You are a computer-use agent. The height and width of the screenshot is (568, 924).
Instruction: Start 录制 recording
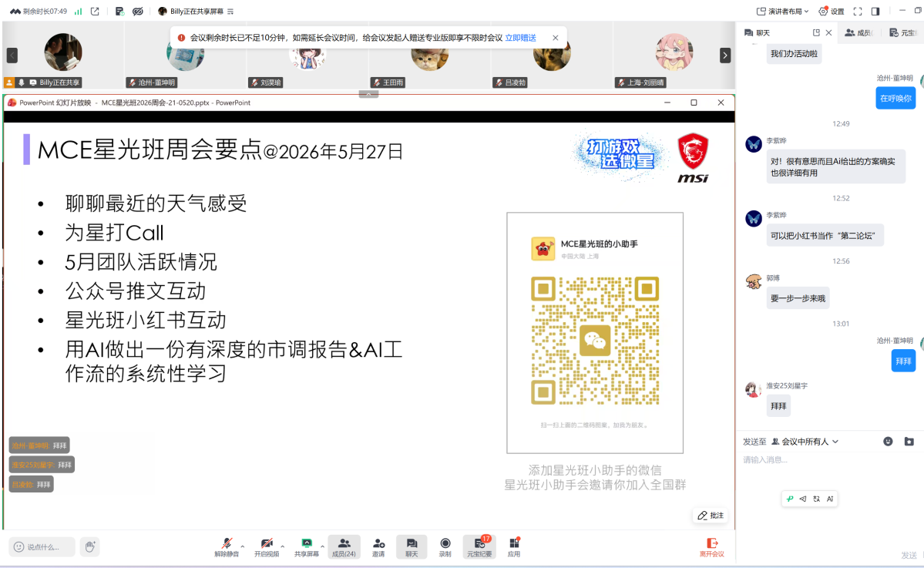click(445, 547)
